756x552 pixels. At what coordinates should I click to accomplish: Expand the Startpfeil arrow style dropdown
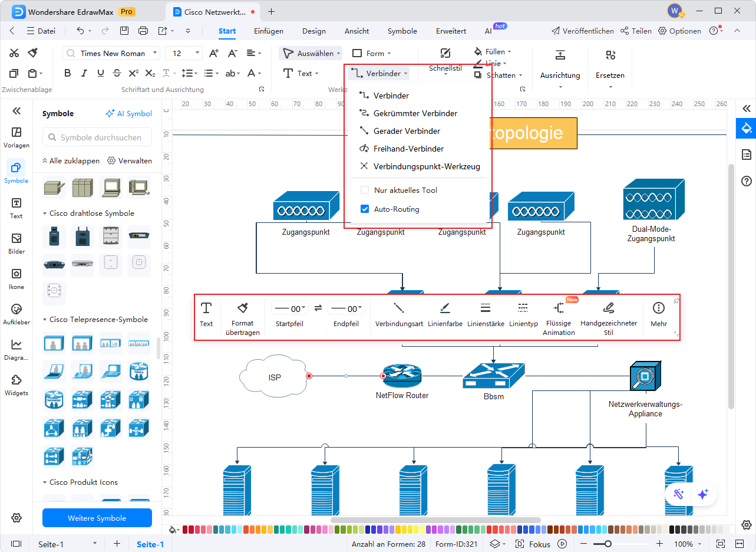point(290,308)
